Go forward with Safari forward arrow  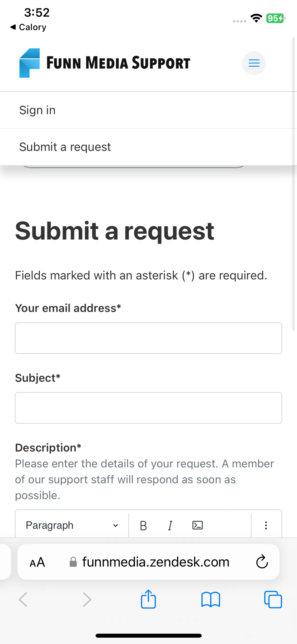pyautogui.click(x=87, y=599)
